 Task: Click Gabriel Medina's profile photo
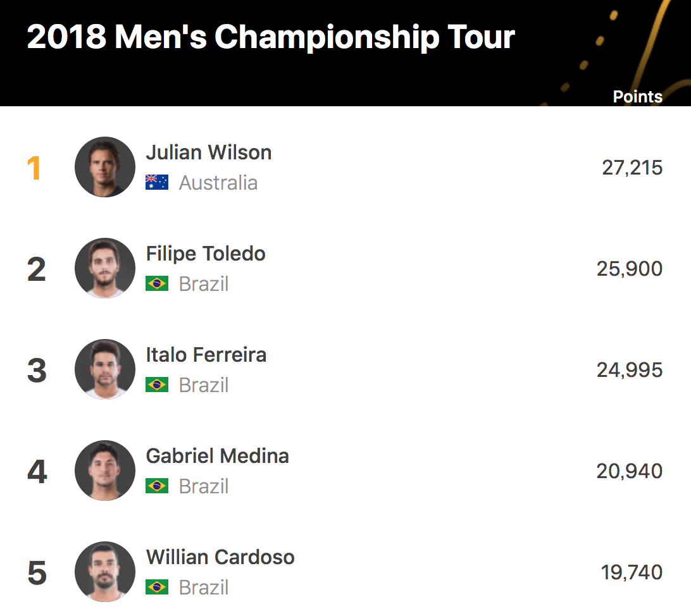click(x=105, y=471)
